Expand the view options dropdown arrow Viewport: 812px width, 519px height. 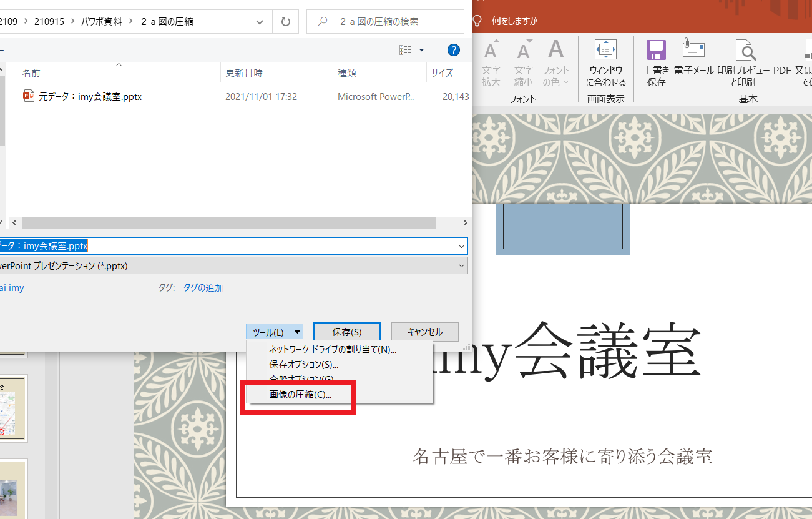421,50
